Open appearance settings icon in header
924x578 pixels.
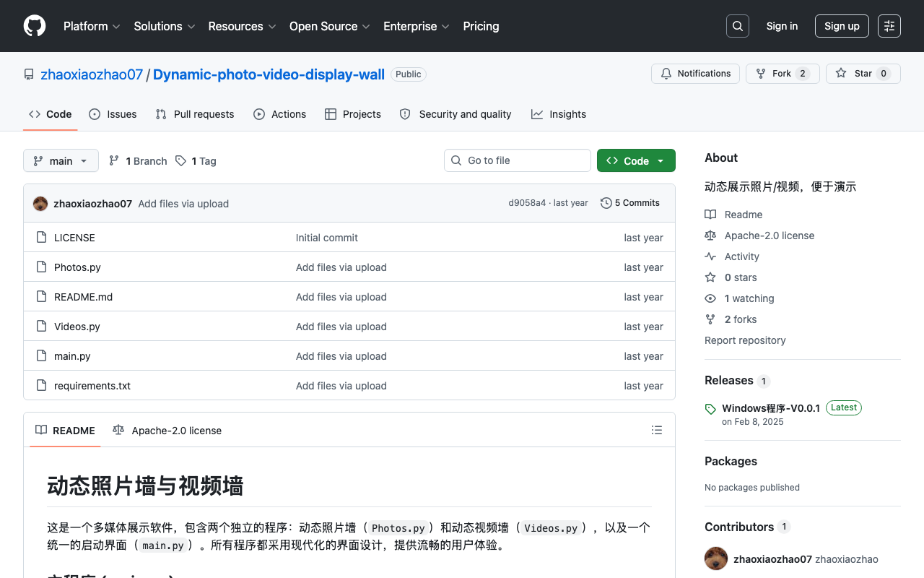click(x=889, y=26)
